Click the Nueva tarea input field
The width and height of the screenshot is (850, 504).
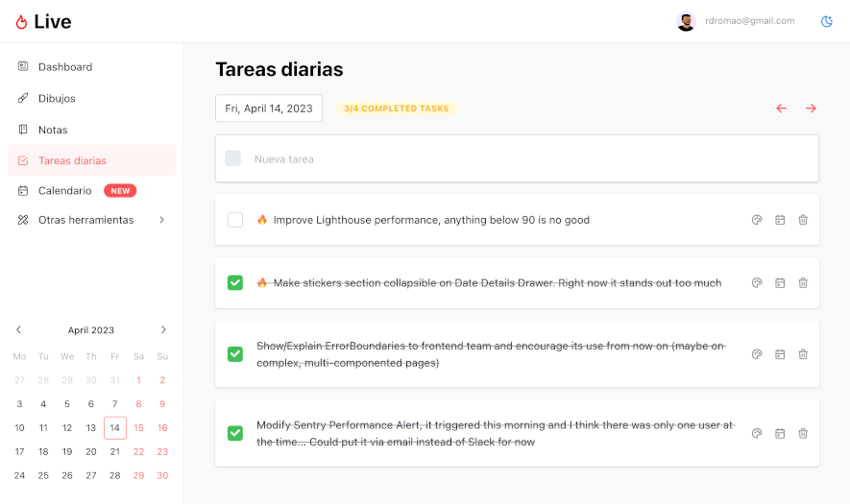[x=517, y=158]
